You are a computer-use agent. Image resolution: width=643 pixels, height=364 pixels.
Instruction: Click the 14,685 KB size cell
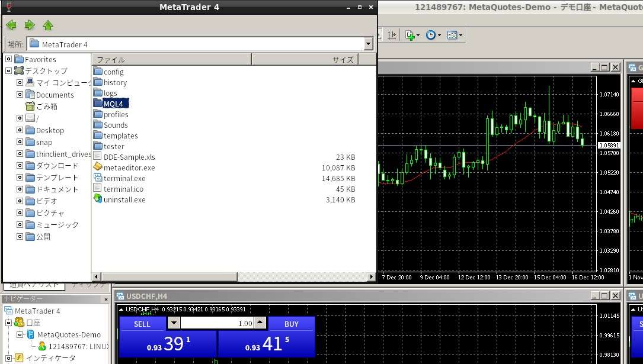(338, 178)
